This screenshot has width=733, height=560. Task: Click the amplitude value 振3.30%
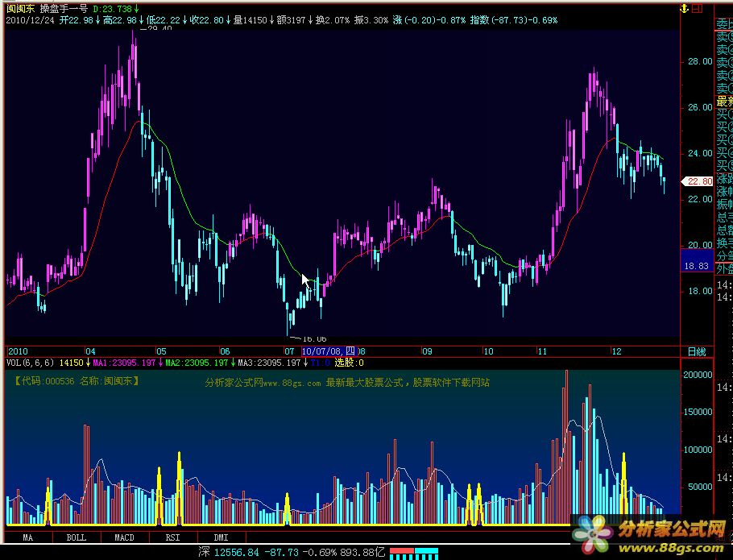pos(371,21)
